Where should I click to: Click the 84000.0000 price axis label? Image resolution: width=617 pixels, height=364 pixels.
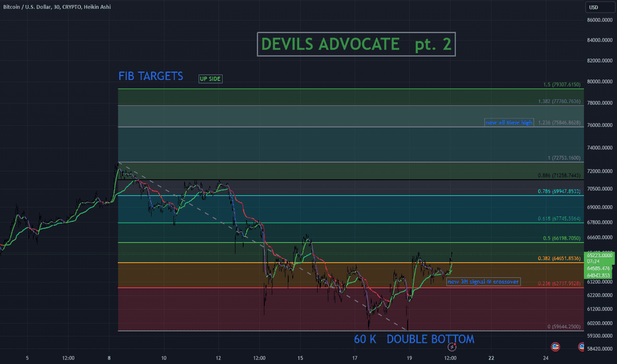pyautogui.click(x=600, y=40)
